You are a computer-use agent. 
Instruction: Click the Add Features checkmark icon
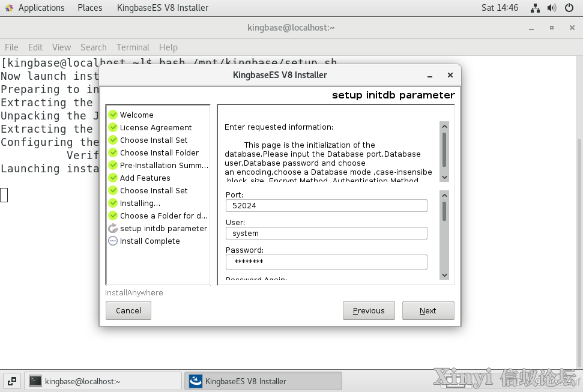(113, 178)
